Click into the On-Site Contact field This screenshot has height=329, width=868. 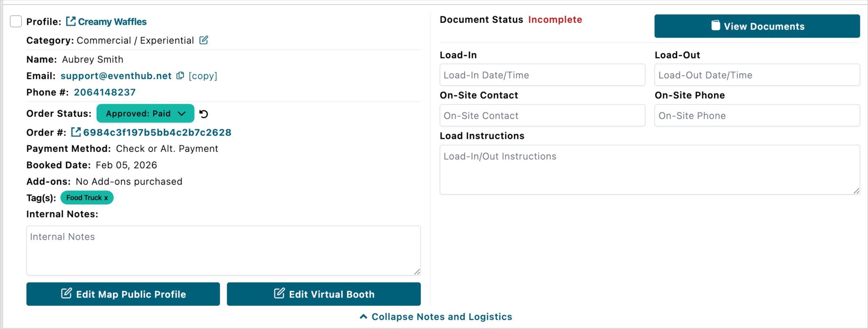pos(542,116)
